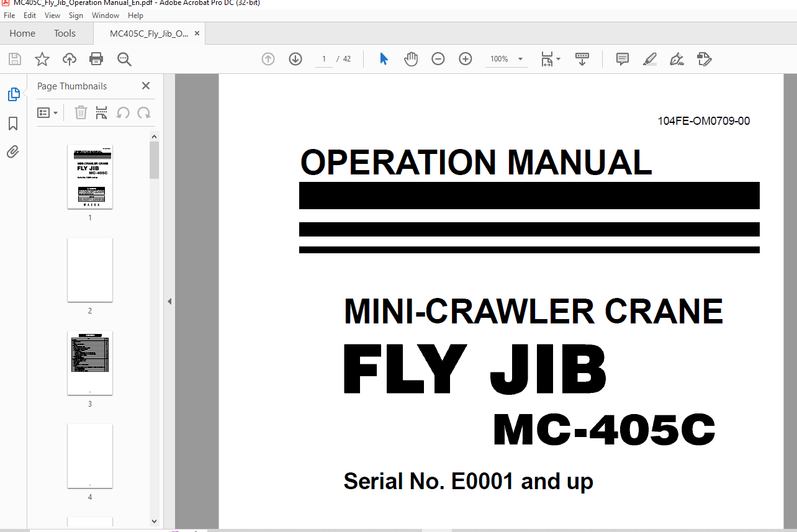Open thumbnails options dropdown menu
This screenshot has width=797, height=532.
click(x=47, y=112)
